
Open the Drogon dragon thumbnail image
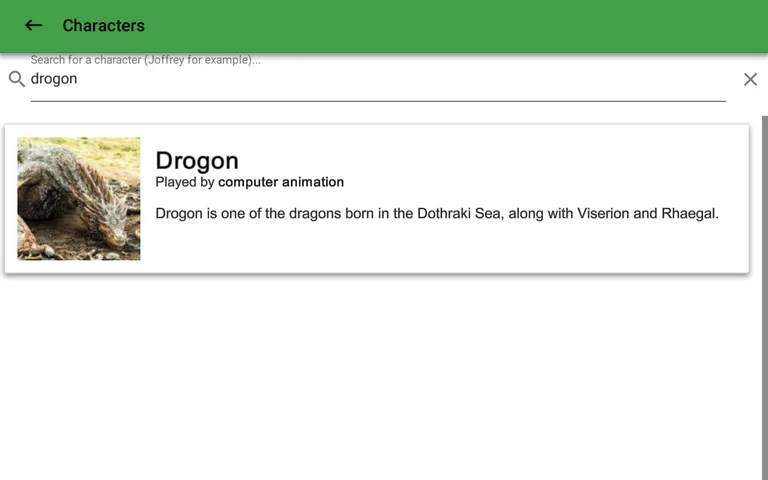(79, 199)
